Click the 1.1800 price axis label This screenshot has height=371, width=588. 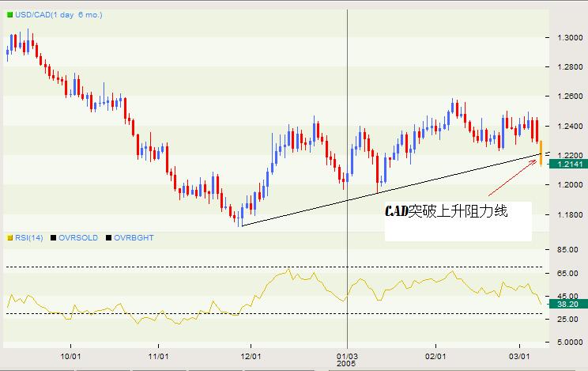tap(570, 215)
